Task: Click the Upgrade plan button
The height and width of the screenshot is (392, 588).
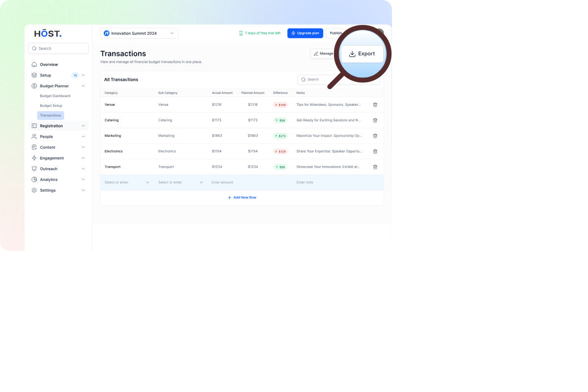Action: point(305,33)
